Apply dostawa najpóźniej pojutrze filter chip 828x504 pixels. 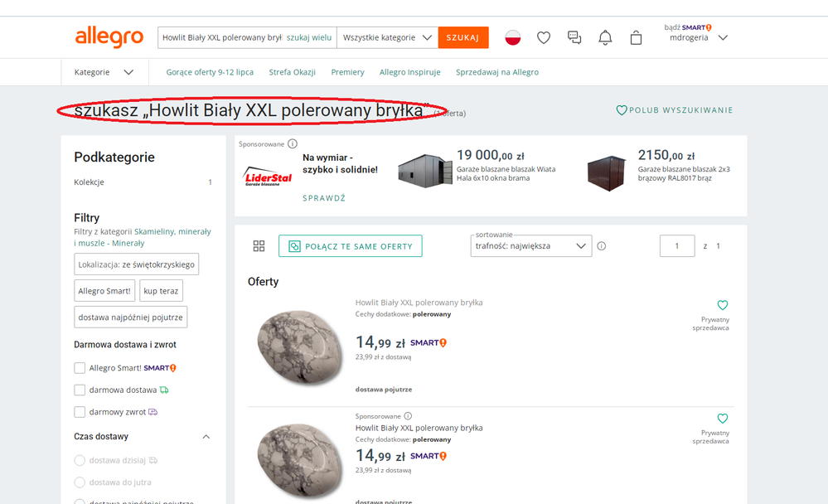(x=130, y=317)
